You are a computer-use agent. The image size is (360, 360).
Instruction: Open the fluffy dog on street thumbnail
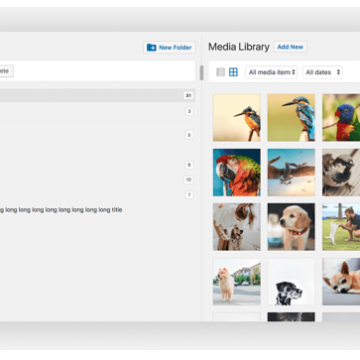[237, 282]
